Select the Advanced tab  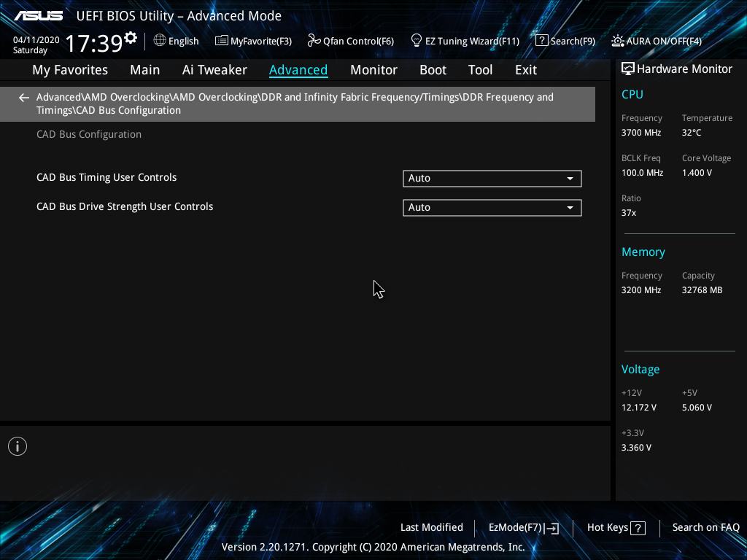coord(298,70)
